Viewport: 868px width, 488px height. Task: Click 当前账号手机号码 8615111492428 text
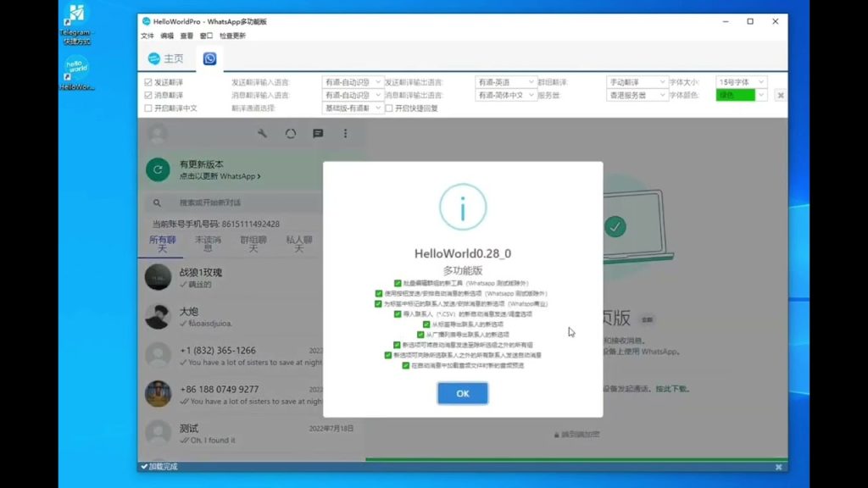point(216,224)
